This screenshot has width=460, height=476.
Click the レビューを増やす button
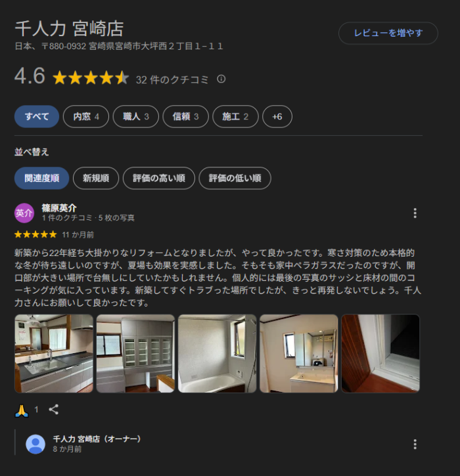388,33
